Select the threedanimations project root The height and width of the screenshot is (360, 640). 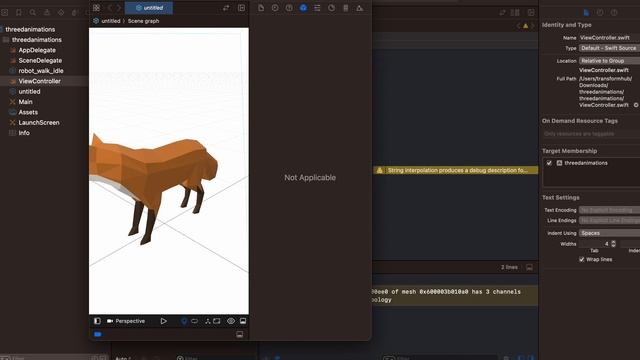click(x=30, y=29)
